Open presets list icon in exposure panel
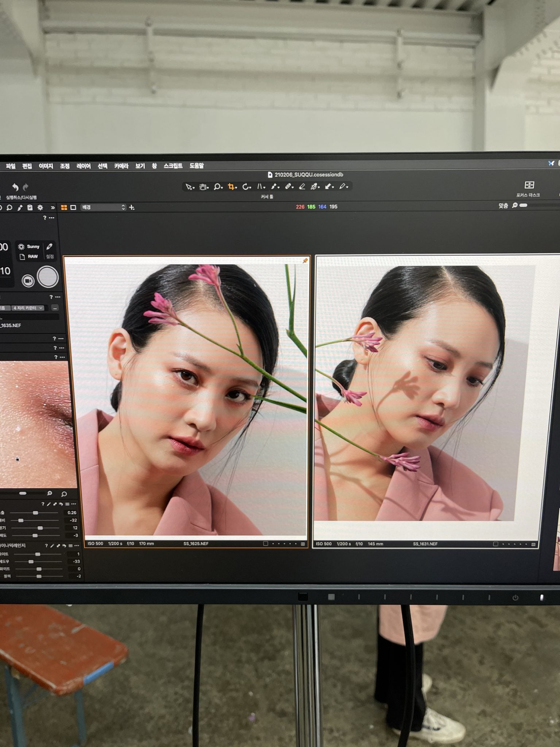Image resolution: width=560 pixels, height=747 pixels. [x=67, y=504]
